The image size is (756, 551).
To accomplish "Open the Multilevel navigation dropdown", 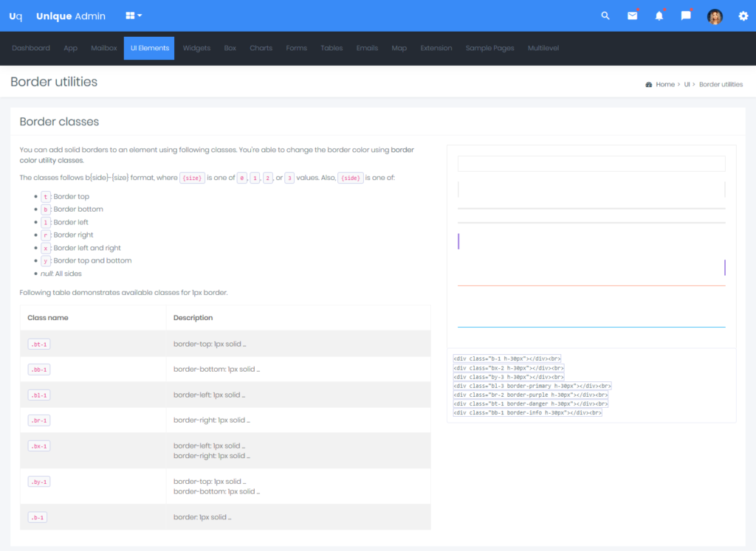I will coord(543,47).
